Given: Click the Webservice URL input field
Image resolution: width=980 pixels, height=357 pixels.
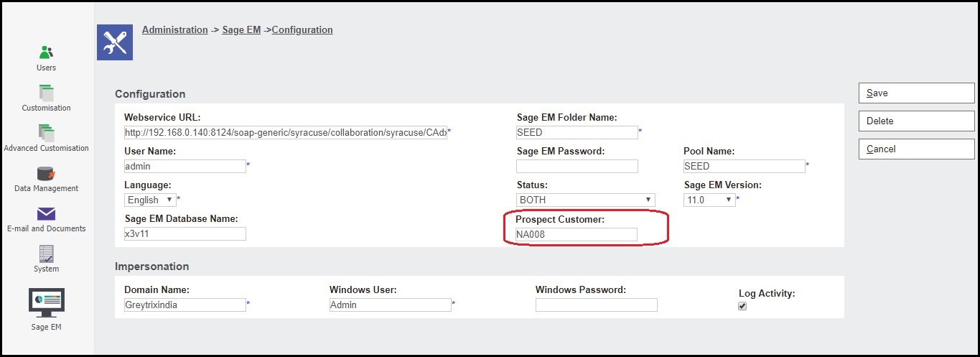Looking at the screenshot, I should pyautogui.click(x=285, y=132).
